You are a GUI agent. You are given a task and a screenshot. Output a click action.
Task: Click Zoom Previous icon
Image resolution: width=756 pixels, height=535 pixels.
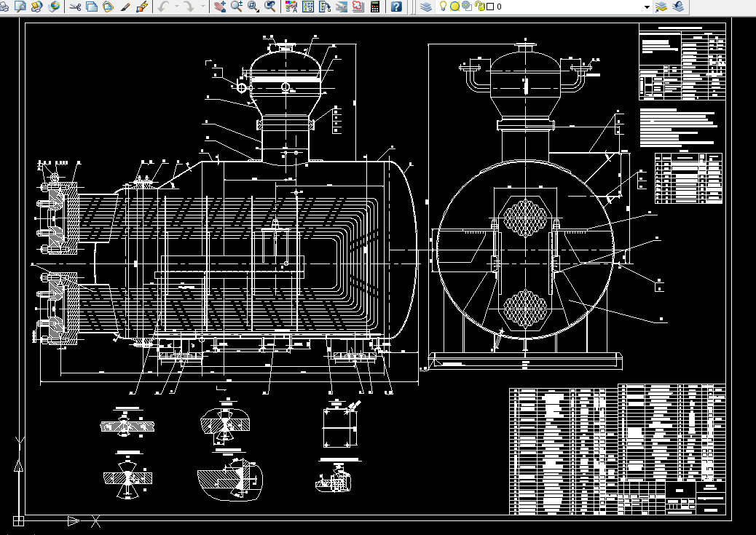(x=270, y=7)
